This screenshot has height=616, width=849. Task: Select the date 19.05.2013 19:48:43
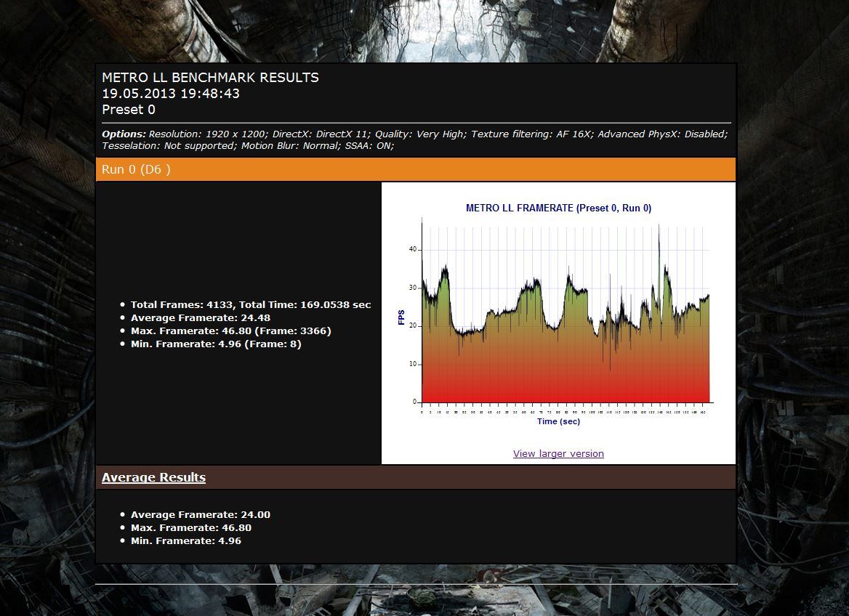pyautogui.click(x=171, y=94)
